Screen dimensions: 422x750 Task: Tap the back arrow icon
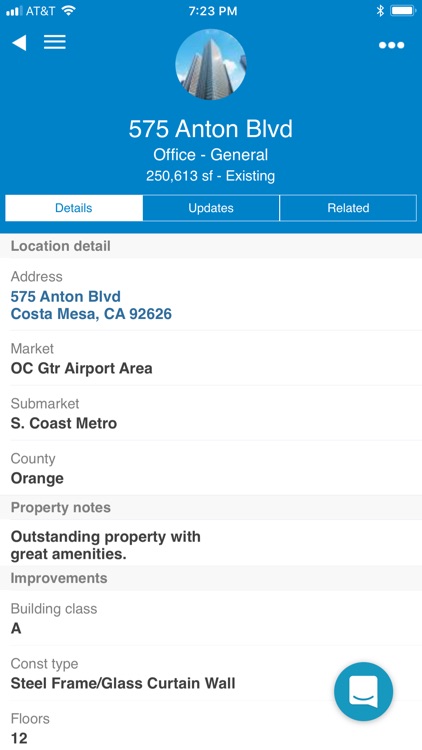tap(19, 43)
